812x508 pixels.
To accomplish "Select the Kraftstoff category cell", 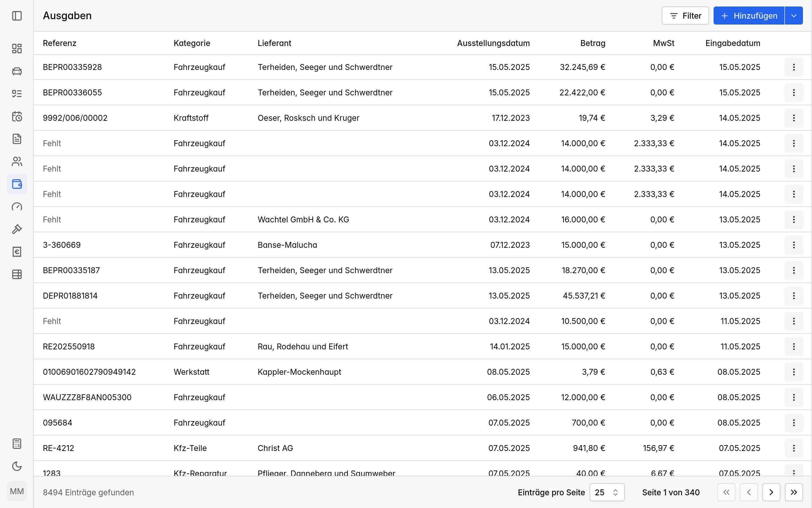I will pyautogui.click(x=191, y=118).
